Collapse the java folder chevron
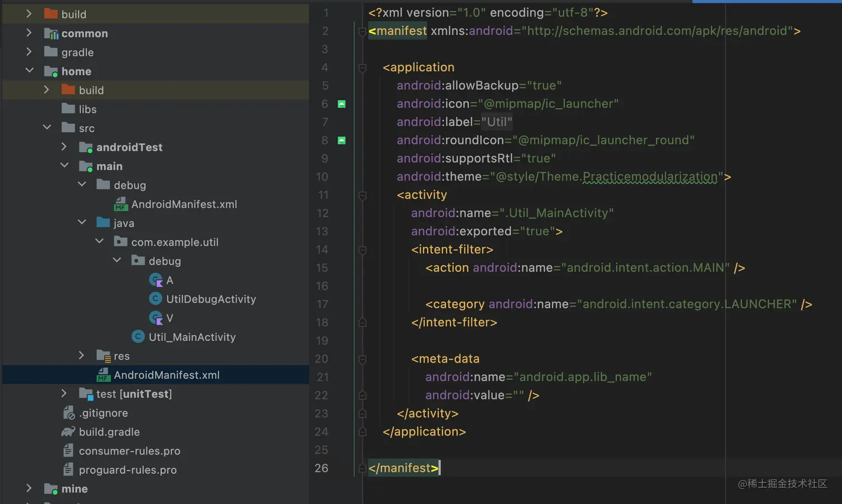842x504 pixels. [82, 222]
